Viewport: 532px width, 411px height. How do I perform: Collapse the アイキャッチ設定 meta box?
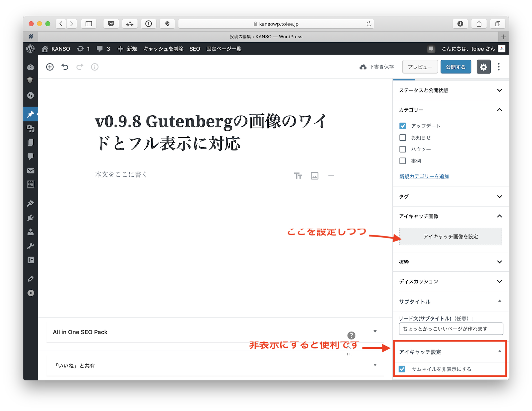pos(499,351)
